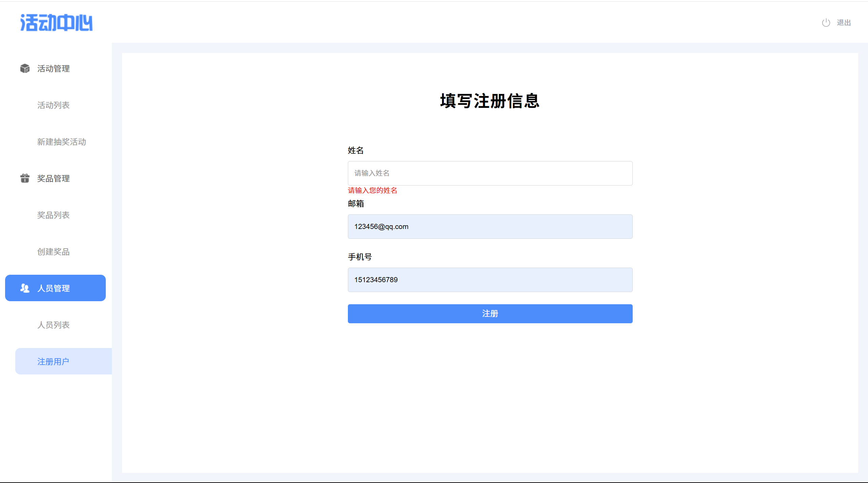Click the 手机号 field showing 15123456789
Screen dimensions: 868x483
pyautogui.click(x=490, y=280)
